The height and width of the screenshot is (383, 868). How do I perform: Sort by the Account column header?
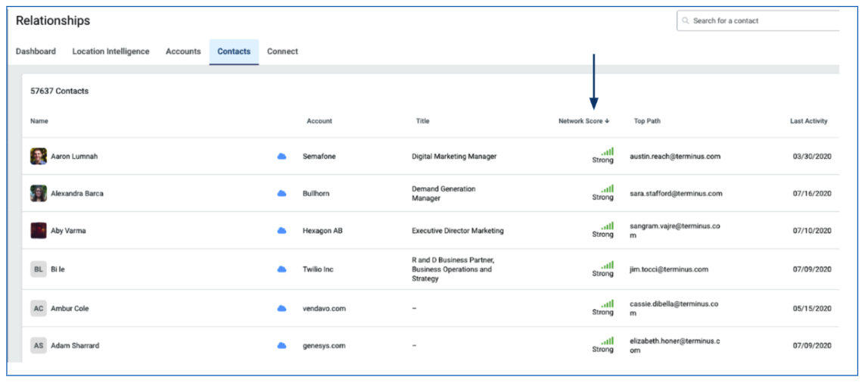click(319, 121)
